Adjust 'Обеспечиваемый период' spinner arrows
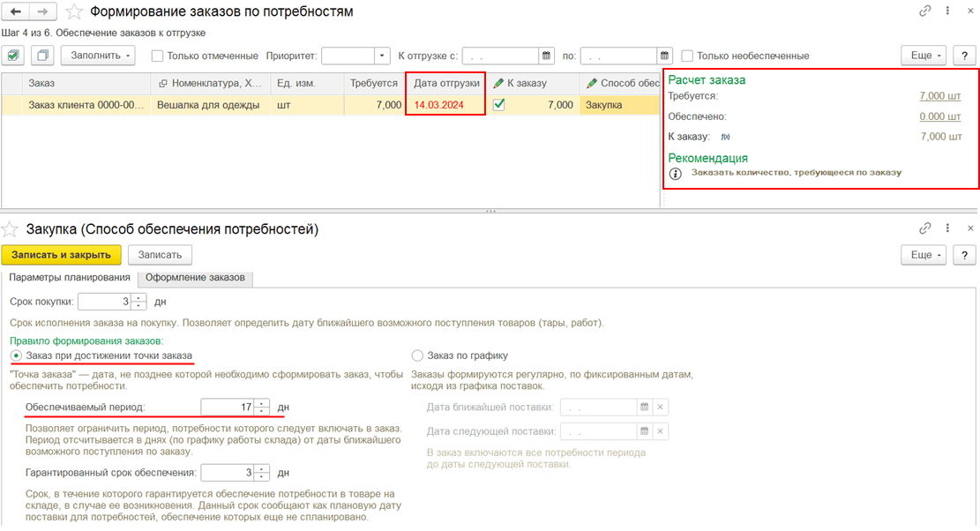The height and width of the screenshot is (531, 980). [262, 408]
